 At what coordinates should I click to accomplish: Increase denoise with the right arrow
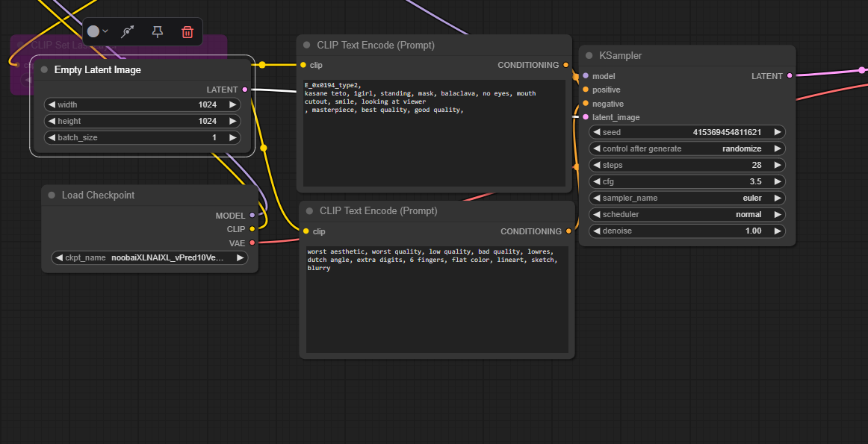(777, 231)
